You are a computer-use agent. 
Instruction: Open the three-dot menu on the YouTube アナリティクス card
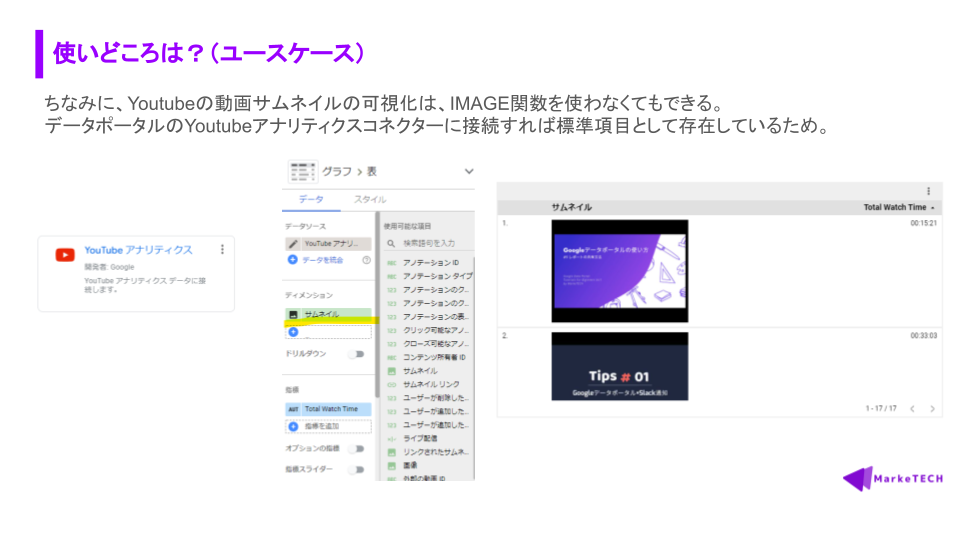pyautogui.click(x=222, y=249)
